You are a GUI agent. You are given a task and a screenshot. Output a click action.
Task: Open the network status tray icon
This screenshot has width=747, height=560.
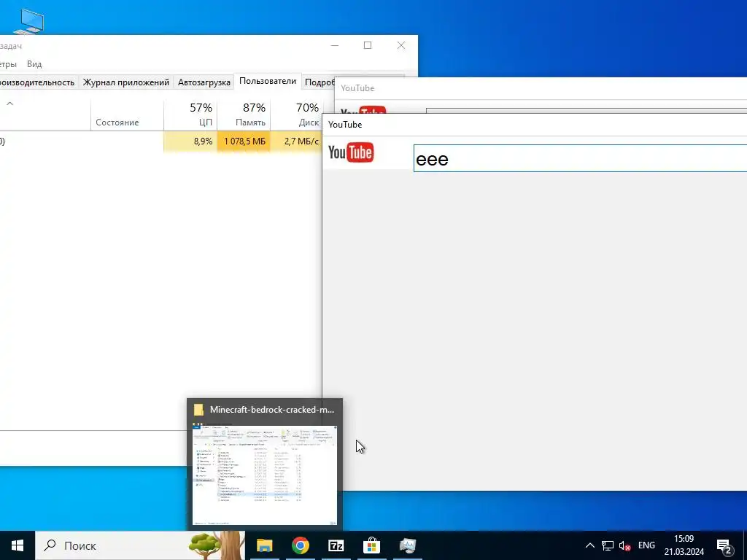[x=608, y=545]
